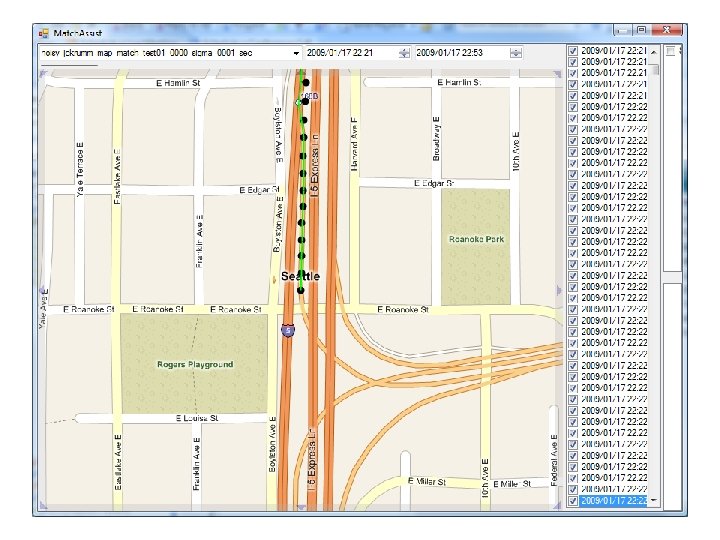
Task: Click the Harvard Ave E street label
Action: 354,144
